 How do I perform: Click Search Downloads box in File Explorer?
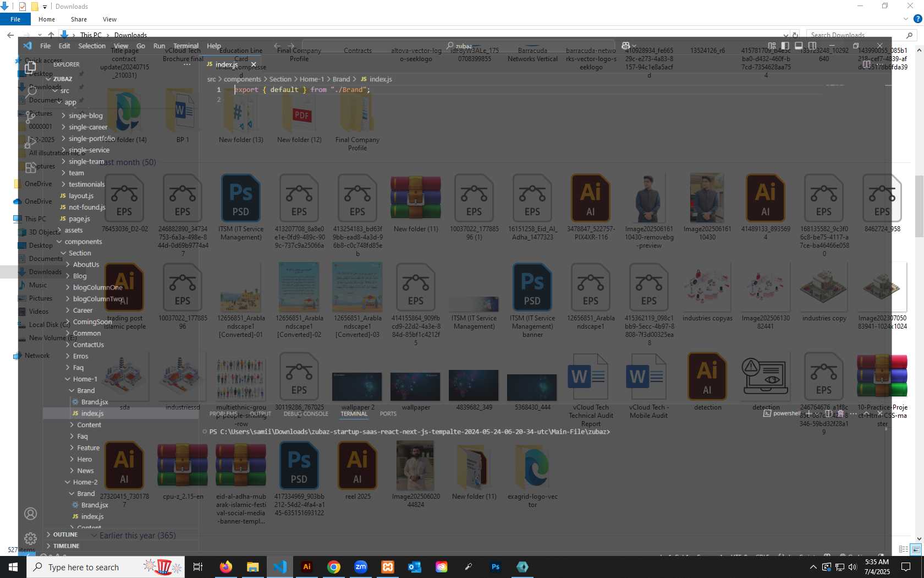[861, 35]
